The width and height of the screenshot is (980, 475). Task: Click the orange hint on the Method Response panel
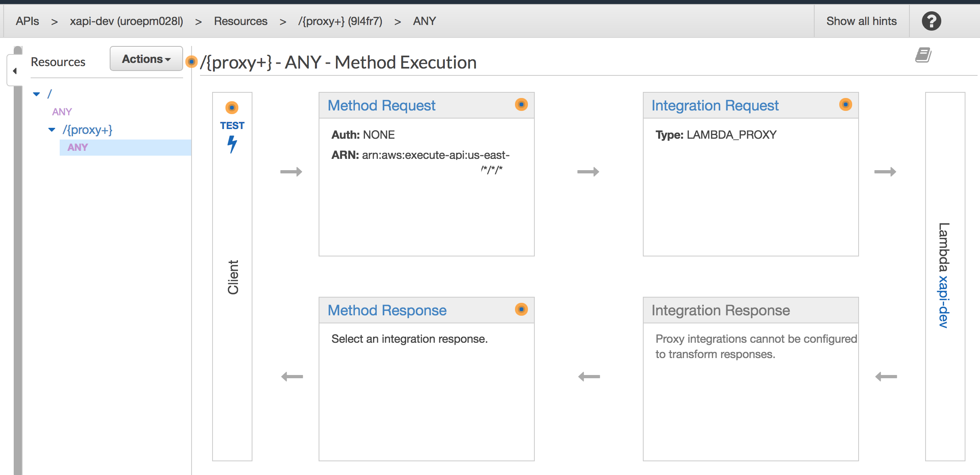tap(521, 309)
